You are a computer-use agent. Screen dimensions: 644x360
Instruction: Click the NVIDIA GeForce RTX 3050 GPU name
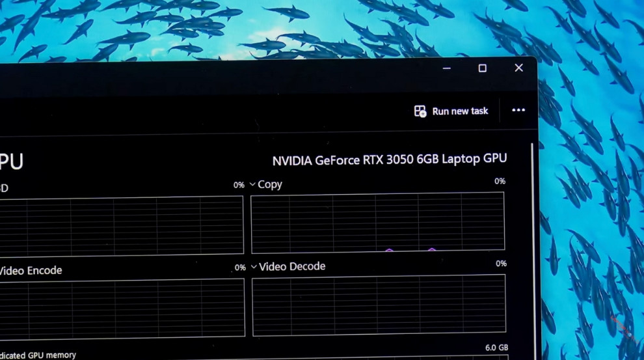pyautogui.click(x=389, y=159)
